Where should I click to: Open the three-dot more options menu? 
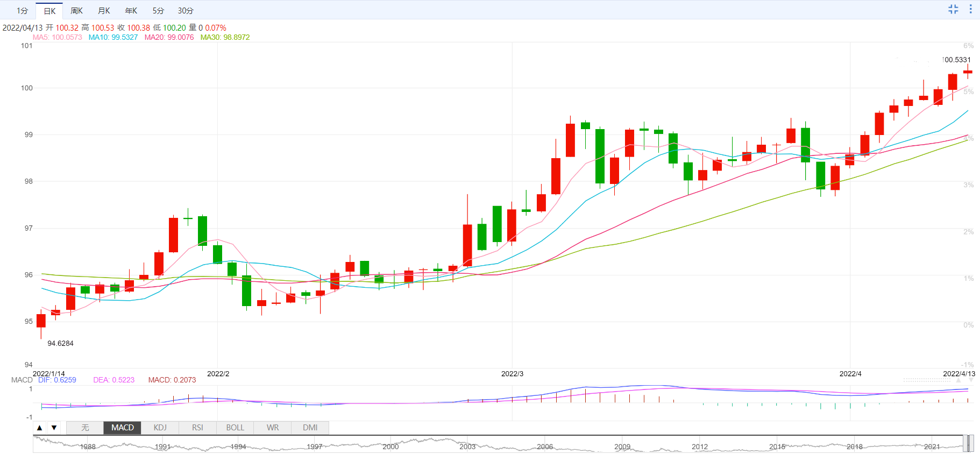970,9
